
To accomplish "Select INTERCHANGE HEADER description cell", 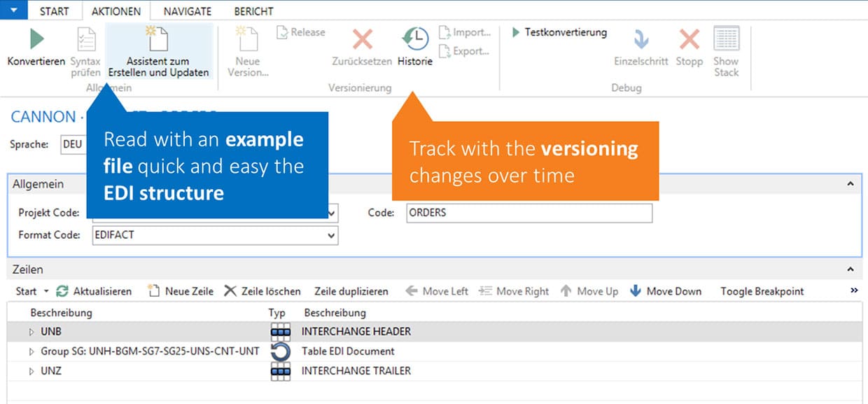I will tap(356, 331).
